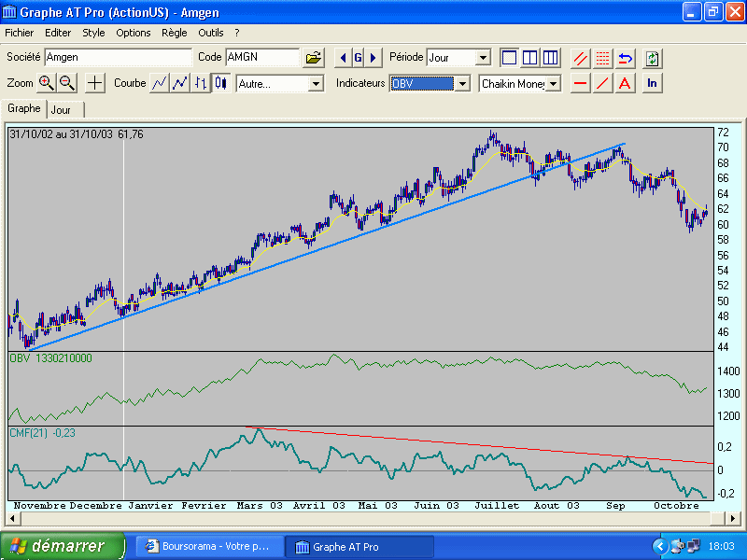Open the Règle menu
The image size is (747, 560).
click(175, 33)
